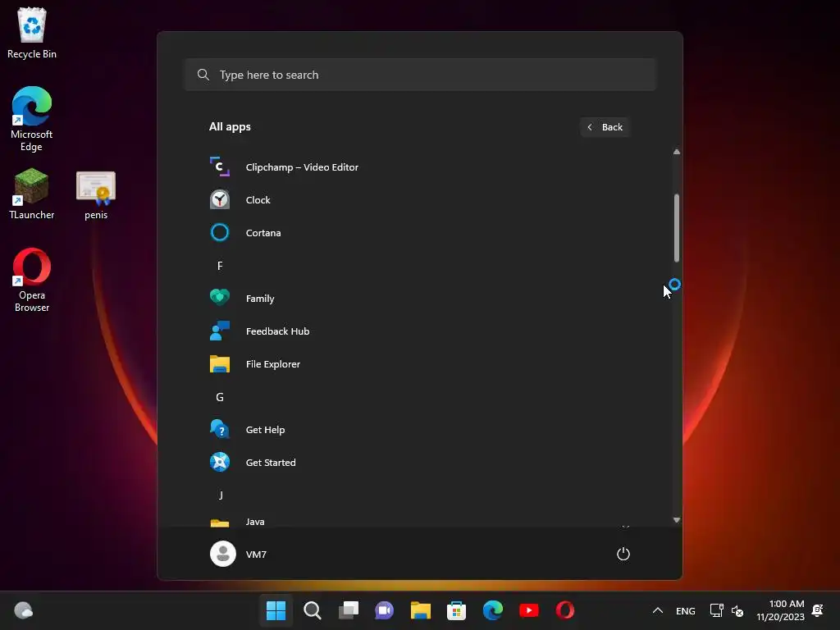Open File Explorer from All apps
Screen dimensions: 840x630
click(x=419, y=363)
